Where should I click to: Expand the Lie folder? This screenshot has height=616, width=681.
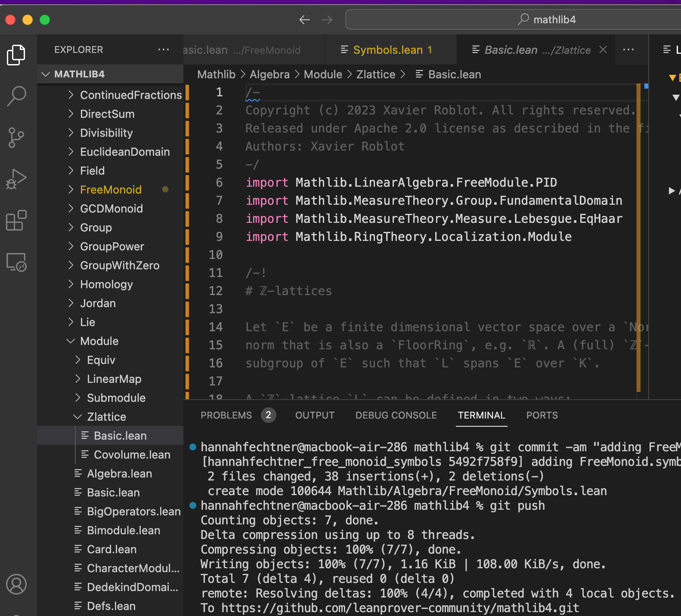[110, 322]
